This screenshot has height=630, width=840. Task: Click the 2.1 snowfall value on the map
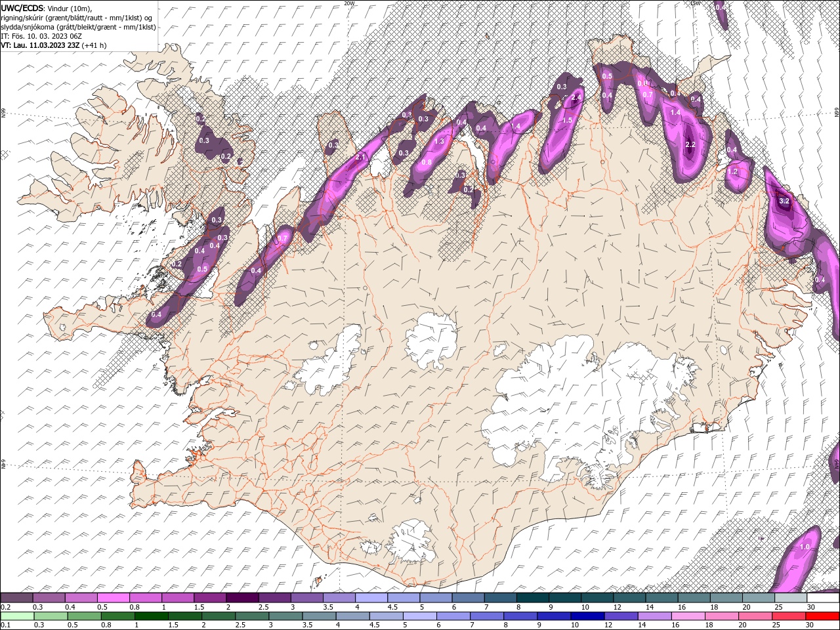(x=360, y=157)
